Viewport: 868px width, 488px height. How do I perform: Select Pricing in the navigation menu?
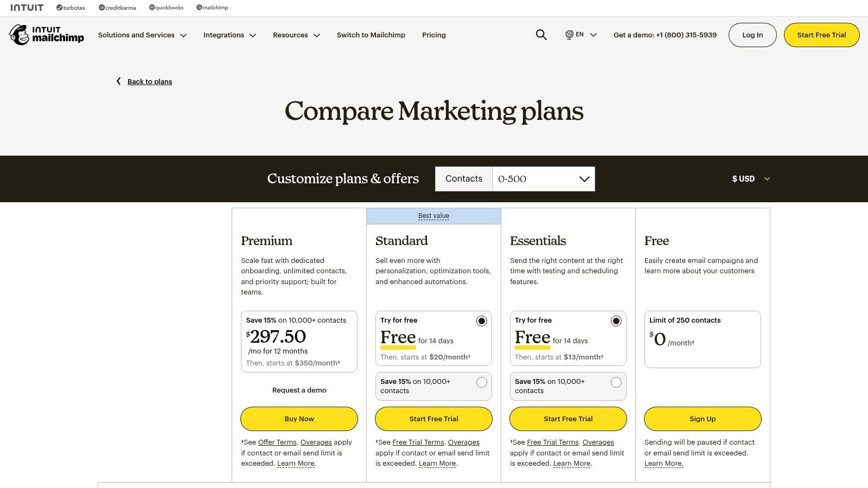(x=433, y=35)
